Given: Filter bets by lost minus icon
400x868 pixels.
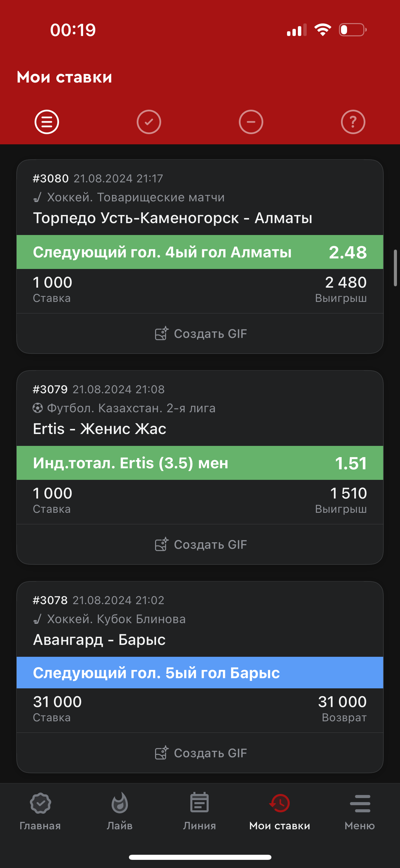Looking at the screenshot, I should click(x=251, y=122).
